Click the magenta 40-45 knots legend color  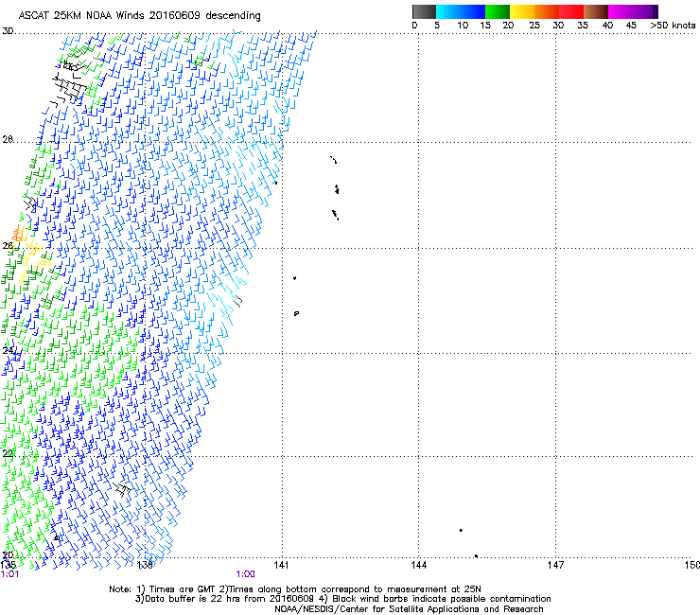pyautogui.click(x=621, y=11)
